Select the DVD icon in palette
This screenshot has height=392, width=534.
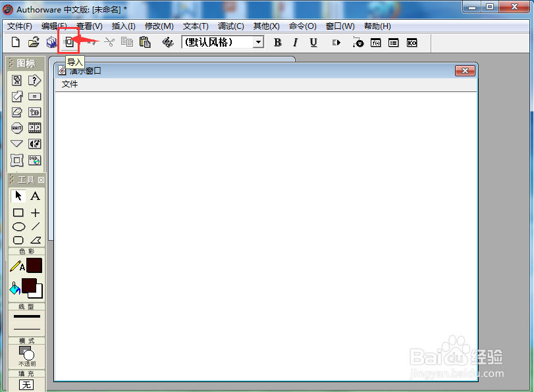tap(34, 160)
